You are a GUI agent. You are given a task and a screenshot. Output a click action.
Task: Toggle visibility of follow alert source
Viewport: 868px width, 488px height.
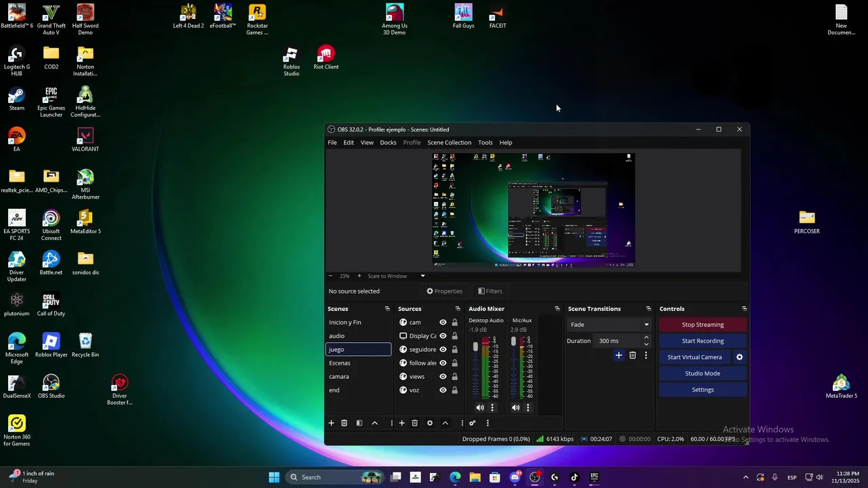coord(443,363)
